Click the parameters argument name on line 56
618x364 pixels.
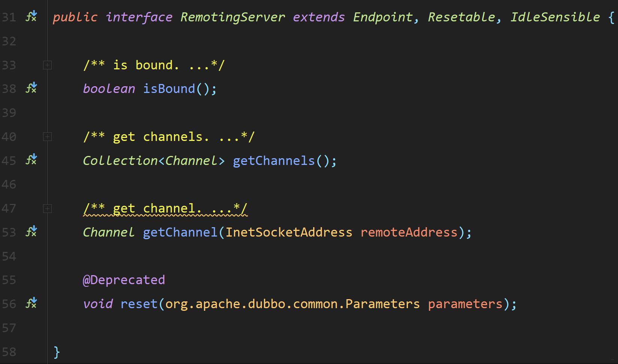[465, 304]
